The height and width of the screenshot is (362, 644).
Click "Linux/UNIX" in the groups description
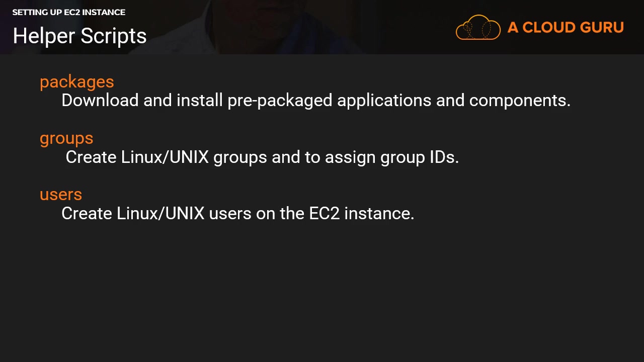click(165, 157)
